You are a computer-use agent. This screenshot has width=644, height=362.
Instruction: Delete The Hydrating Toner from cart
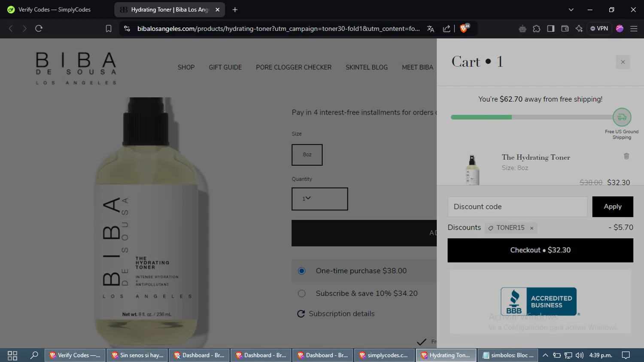[x=626, y=156]
